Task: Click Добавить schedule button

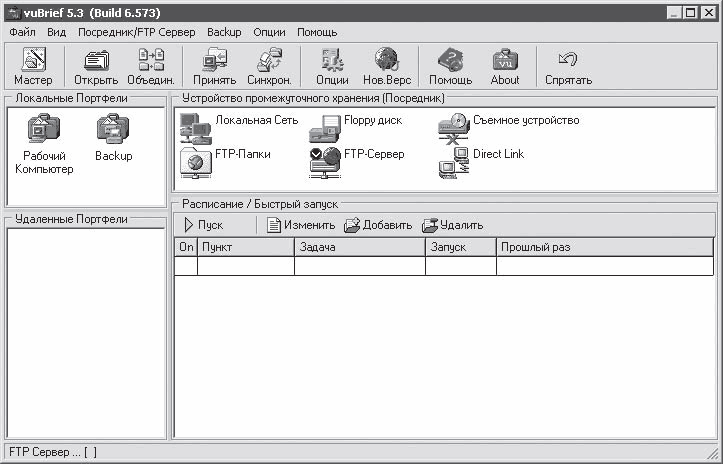Action: click(x=378, y=225)
